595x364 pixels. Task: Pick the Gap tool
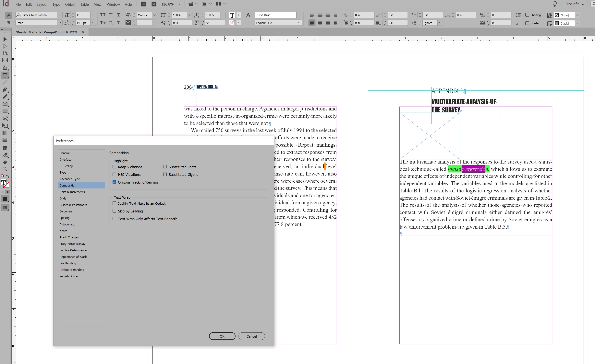point(5,60)
